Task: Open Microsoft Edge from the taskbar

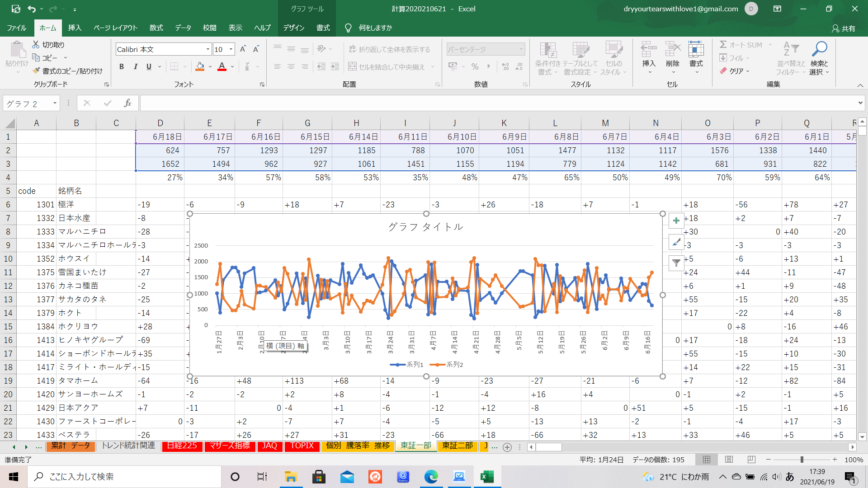Action: [x=431, y=477]
